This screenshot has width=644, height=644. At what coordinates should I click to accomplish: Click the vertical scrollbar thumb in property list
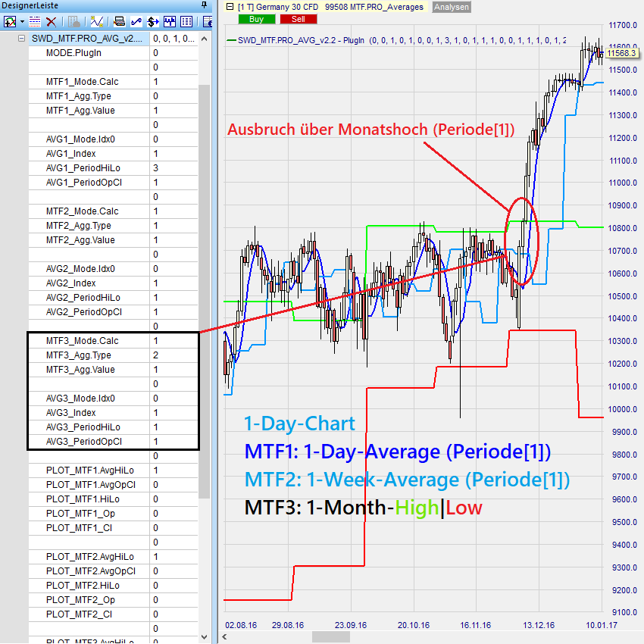point(204,292)
